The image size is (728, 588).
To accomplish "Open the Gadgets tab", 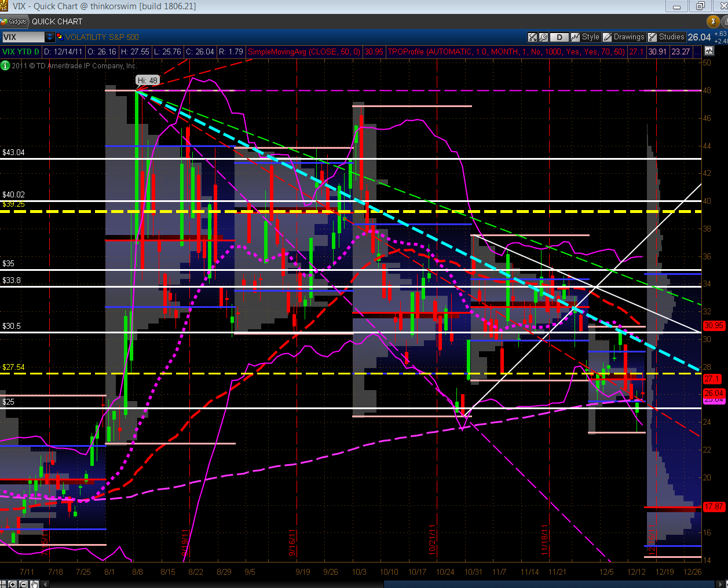I will coord(14,21).
